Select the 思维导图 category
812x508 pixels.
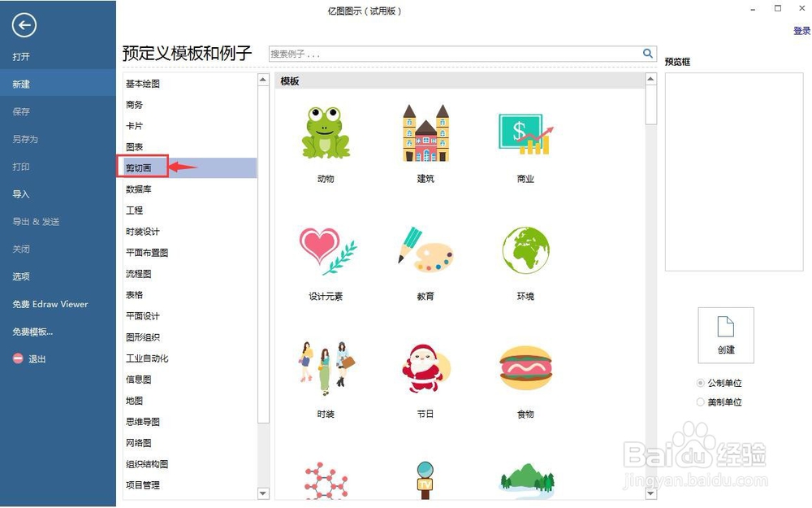[143, 421]
